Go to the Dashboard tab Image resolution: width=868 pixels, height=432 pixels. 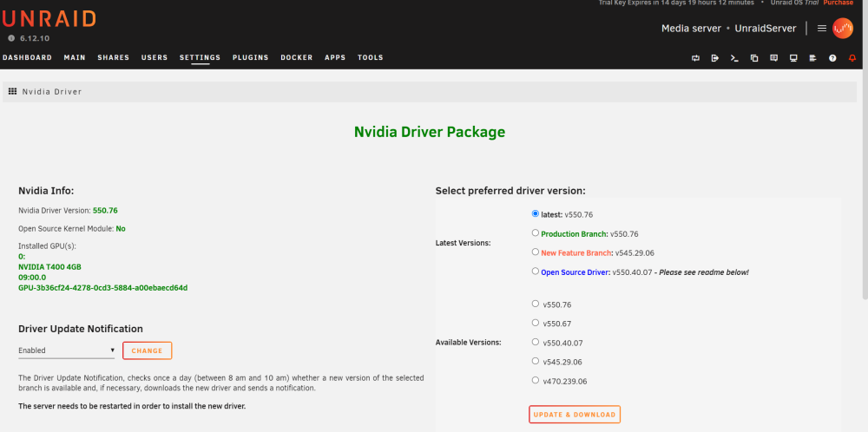tap(27, 57)
